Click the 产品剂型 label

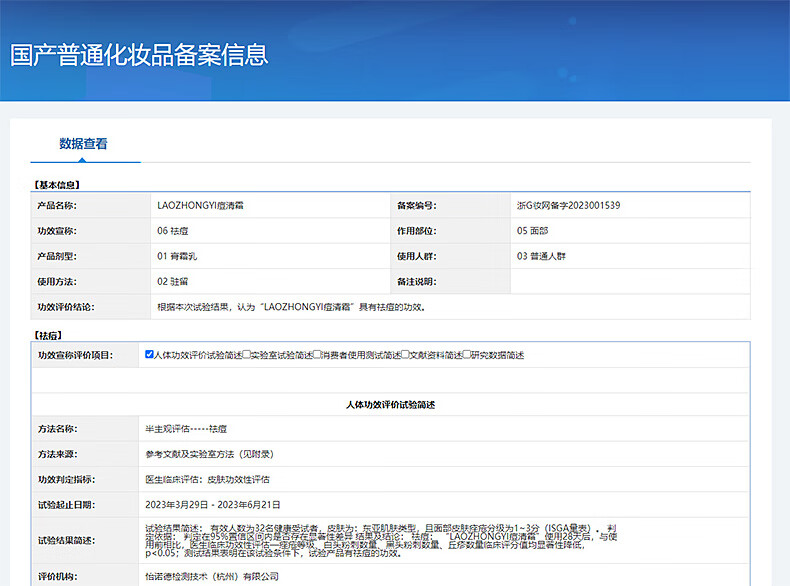pyautogui.click(x=57, y=256)
